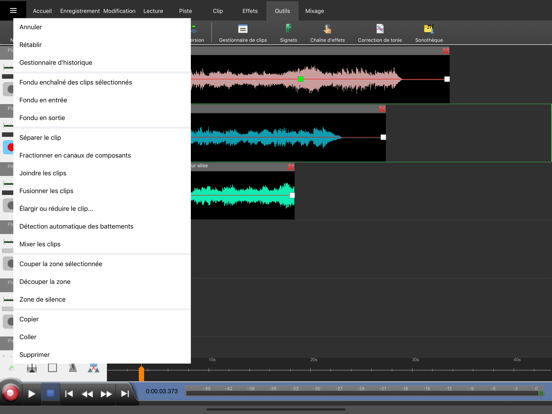Screen dimensions: 552x414
Task: Run Détection automatique des battements
Action: pyautogui.click(x=102, y=226)
